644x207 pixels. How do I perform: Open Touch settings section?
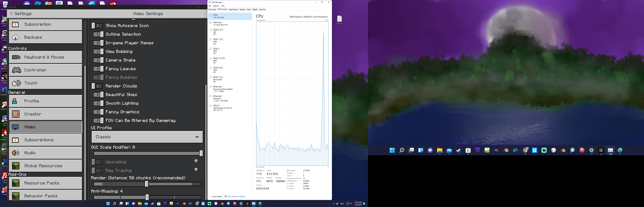[x=46, y=83]
